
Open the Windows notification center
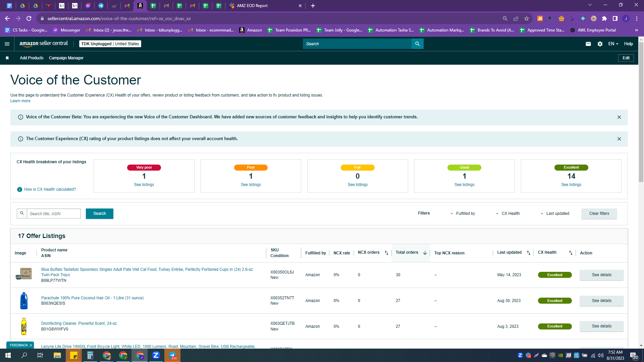[634, 356]
